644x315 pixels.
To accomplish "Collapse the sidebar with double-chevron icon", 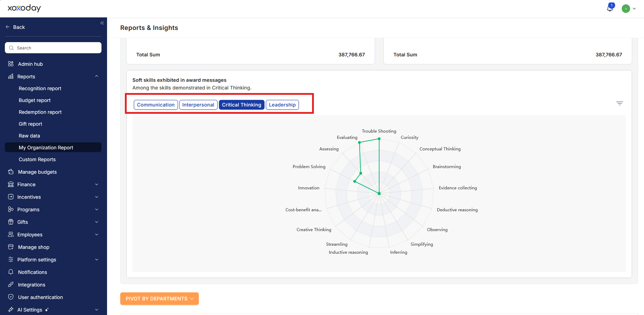I will coord(102,23).
